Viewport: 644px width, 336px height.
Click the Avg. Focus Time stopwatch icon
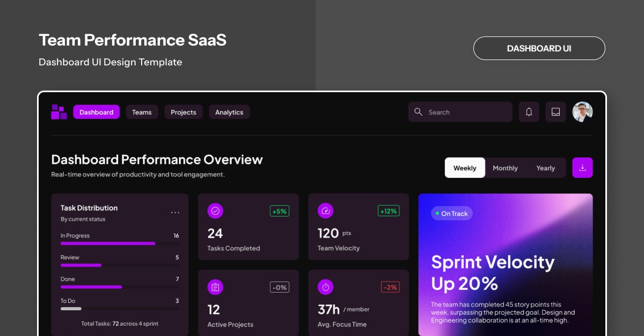325,287
